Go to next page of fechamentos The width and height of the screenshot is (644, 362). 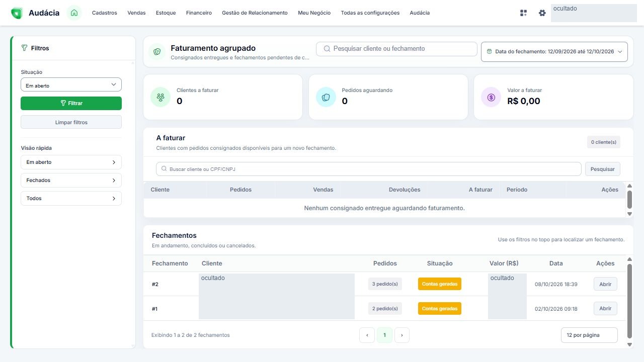pyautogui.click(x=402, y=335)
